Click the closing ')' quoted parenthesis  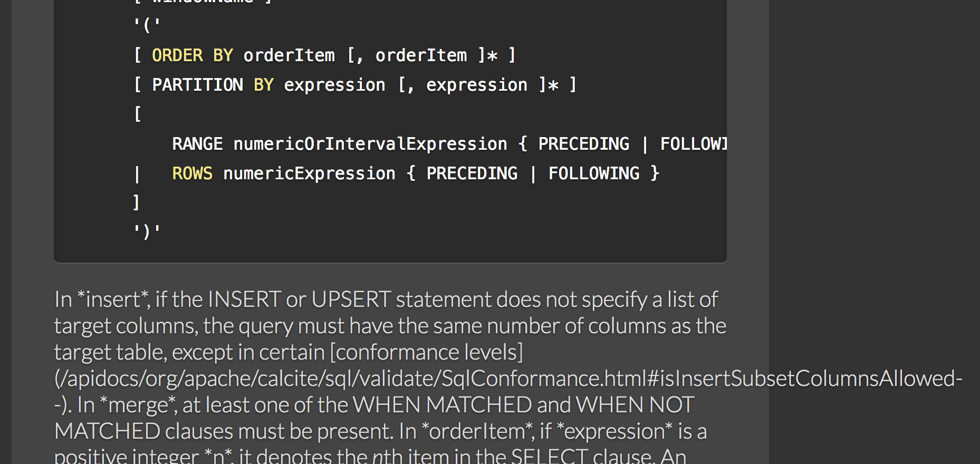tap(147, 231)
